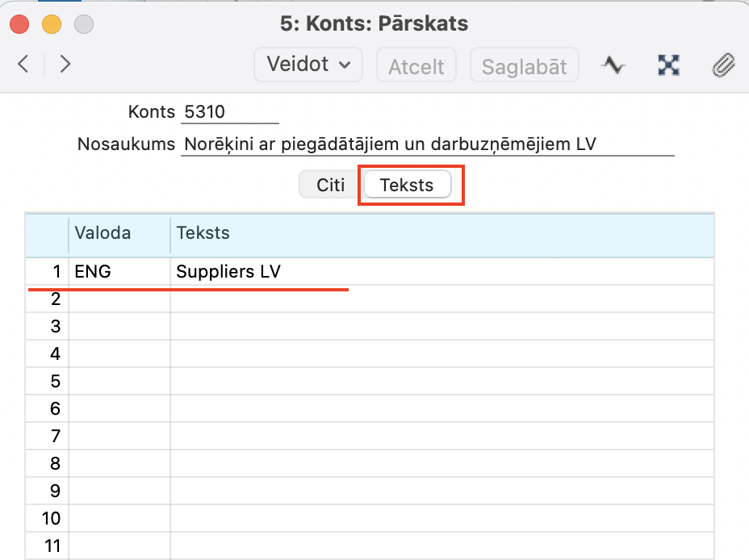Image resolution: width=749 pixels, height=560 pixels.
Task: Edit the Nosaukums name field
Action: (x=427, y=144)
